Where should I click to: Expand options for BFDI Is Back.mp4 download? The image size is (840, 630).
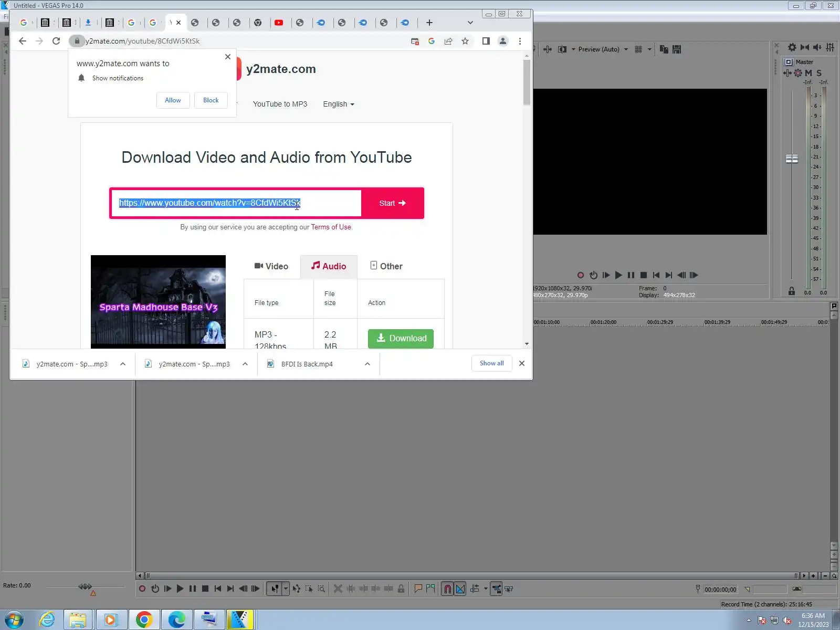click(x=367, y=364)
